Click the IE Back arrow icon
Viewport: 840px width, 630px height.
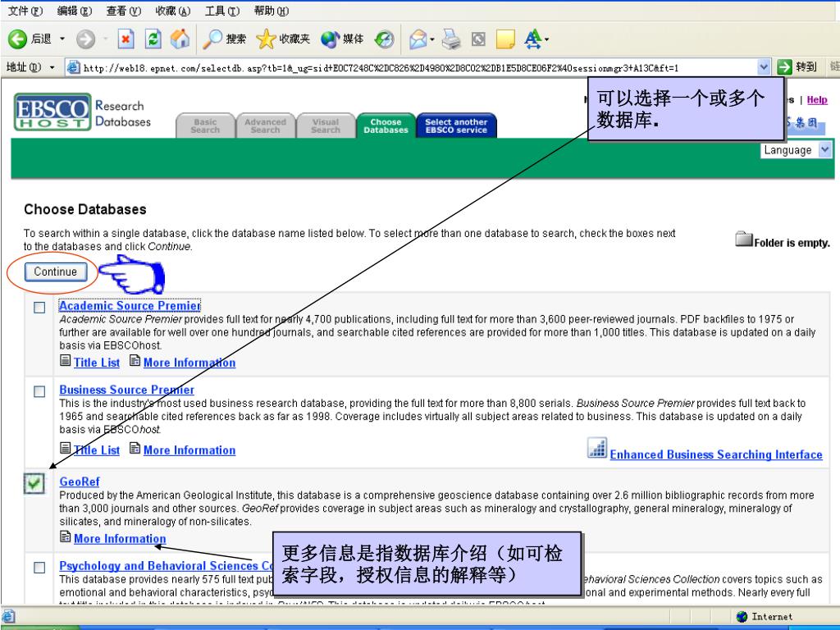[17, 39]
